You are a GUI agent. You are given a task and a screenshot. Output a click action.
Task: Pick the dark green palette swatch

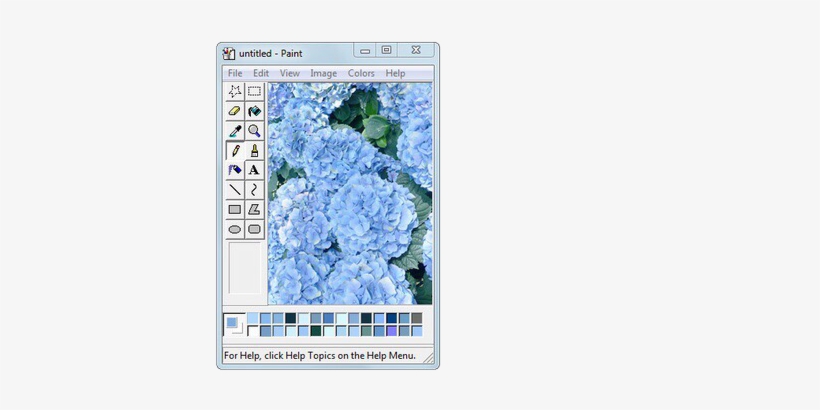point(316,331)
